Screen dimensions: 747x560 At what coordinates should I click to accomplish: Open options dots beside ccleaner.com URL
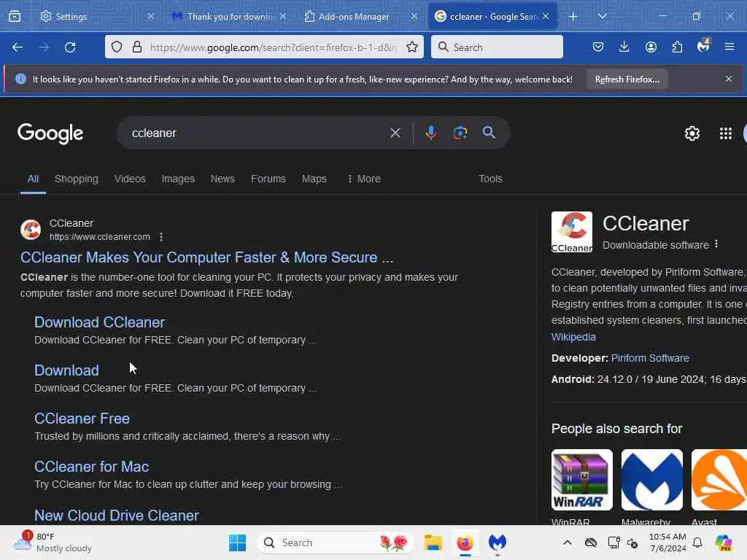coord(161,237)
